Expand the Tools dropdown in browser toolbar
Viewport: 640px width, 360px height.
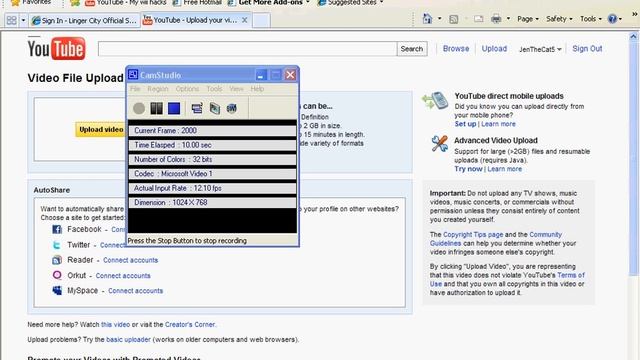[x=591, y=19]
